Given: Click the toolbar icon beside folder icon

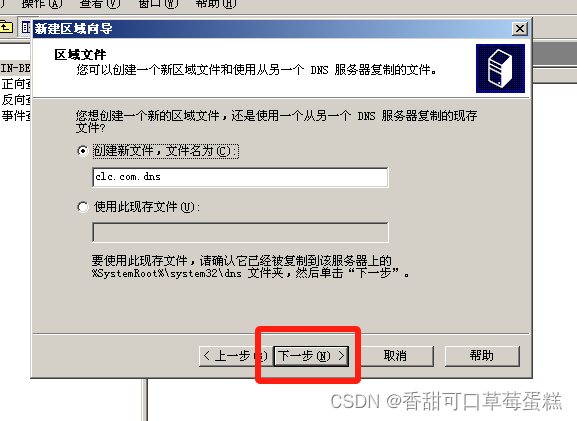Looking at the screenshot, I should (25, 27).
